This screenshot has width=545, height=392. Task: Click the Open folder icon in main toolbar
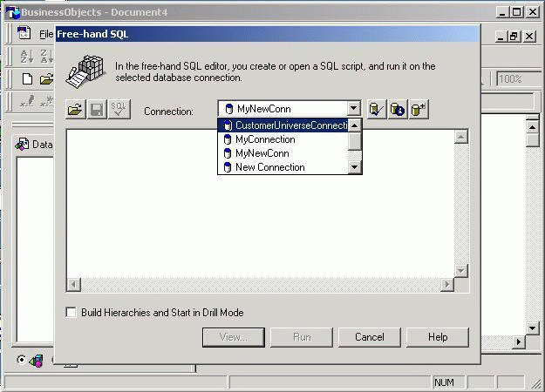click(x=46, y=79)
